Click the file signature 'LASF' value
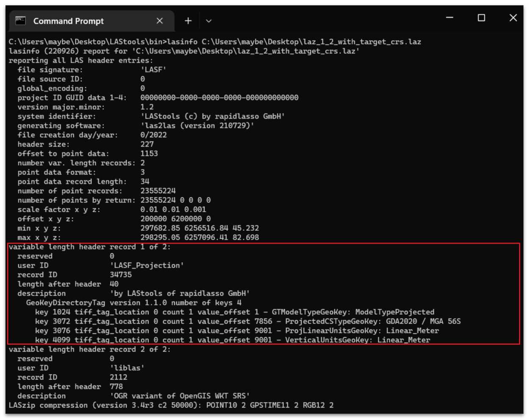The height and width of the screenshot is (420, 530). (153, 70)
